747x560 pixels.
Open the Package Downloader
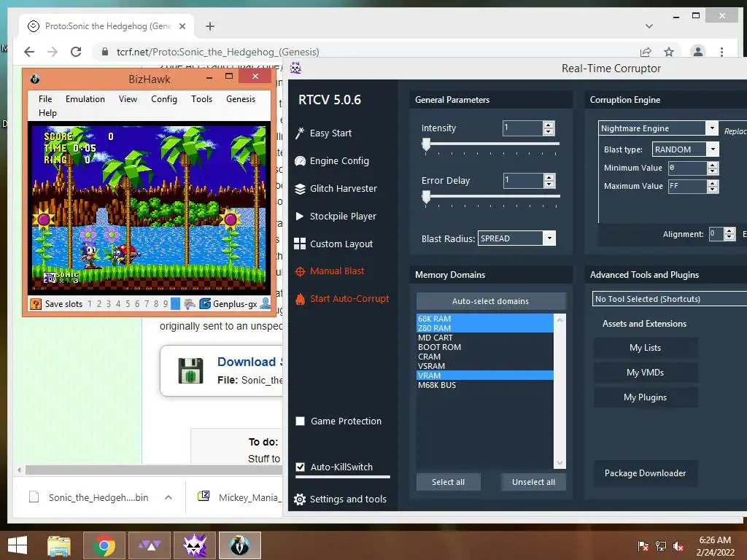pos(645,472)
